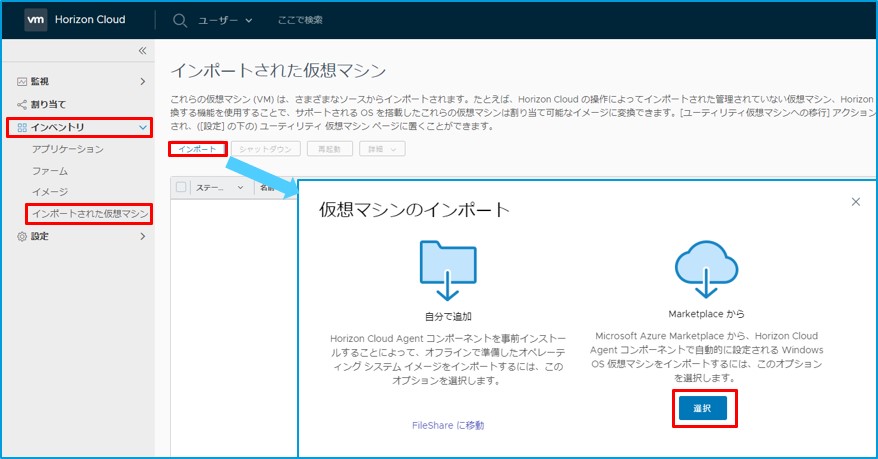Viewport: 878px width, 459px height.
Task: Click the cloud download Marketplace icon
Action: tap(707, 269)
